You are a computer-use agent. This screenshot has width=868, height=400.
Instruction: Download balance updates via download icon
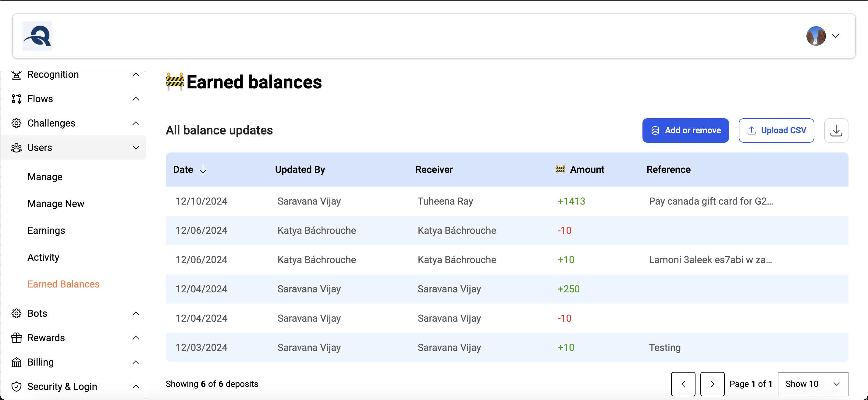click(836, 130)
